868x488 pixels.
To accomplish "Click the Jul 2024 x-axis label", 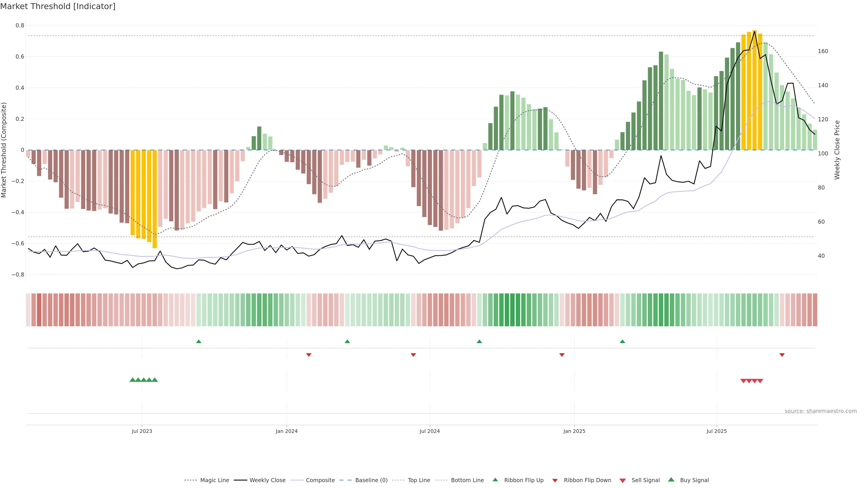I will tap(430, 431).
